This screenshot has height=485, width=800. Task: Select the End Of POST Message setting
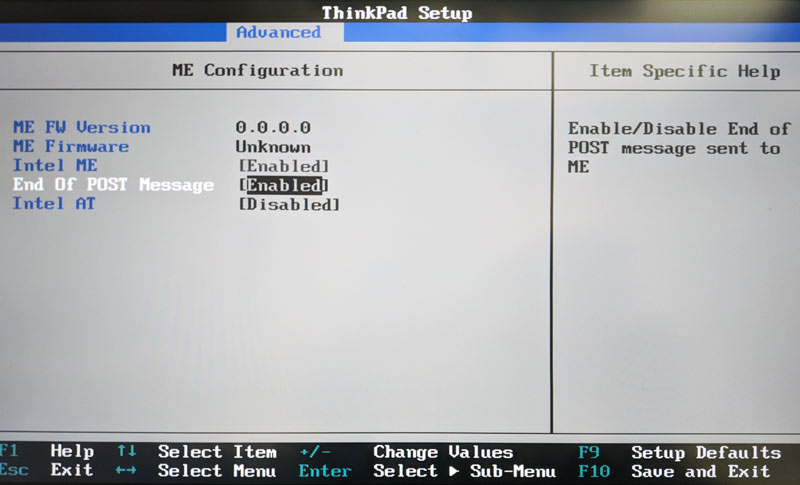tap(113, 184)
